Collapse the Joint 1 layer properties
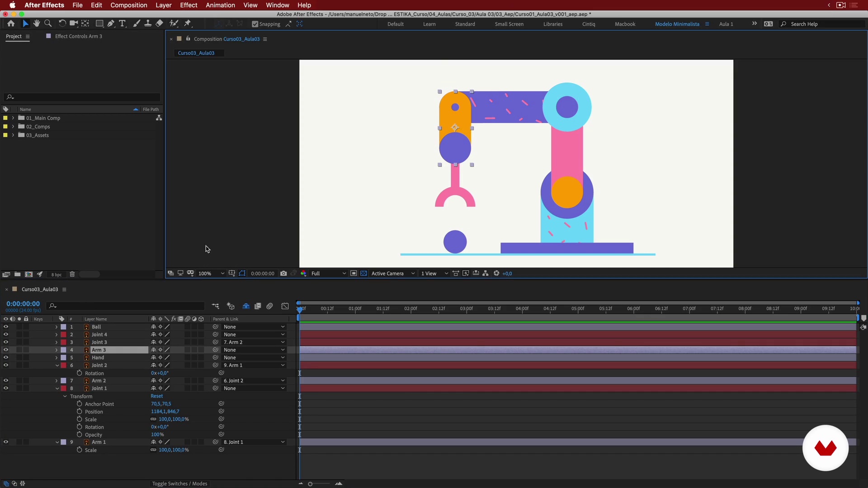This screenshot has height=488, width=868. tap(57, 389)
